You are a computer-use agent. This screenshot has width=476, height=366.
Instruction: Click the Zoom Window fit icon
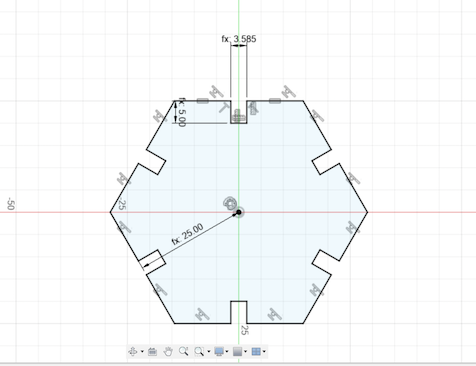pyautogui.click(x=199, y=351)
